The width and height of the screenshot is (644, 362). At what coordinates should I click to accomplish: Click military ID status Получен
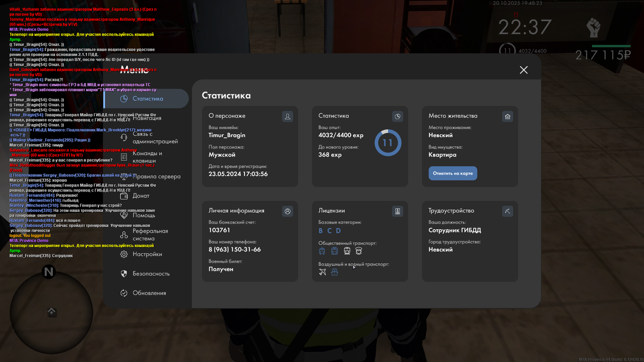[221, 269]
